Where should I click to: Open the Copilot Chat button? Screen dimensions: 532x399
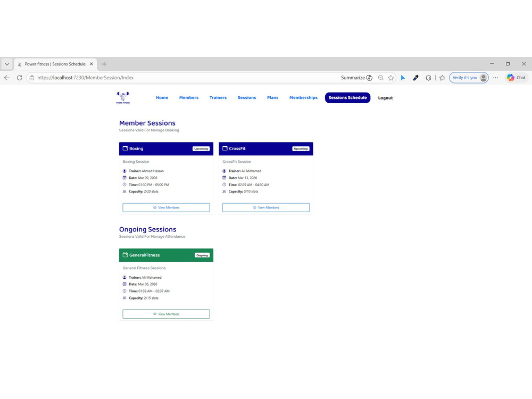tap(517, 78)
